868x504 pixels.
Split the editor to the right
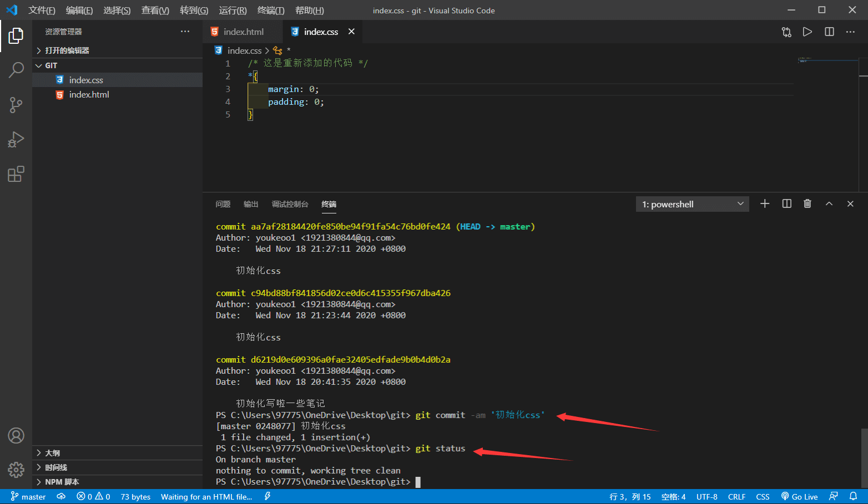pos(829,32)
